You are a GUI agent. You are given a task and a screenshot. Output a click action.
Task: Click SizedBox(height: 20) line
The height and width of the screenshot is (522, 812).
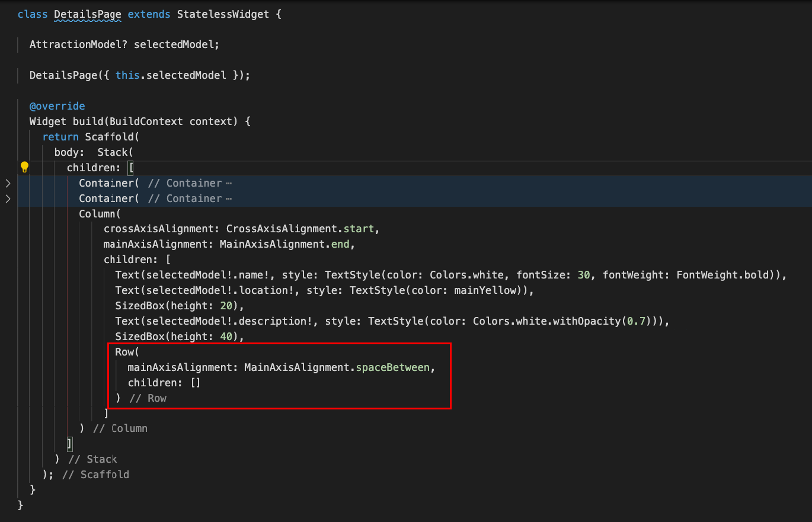[180, 306]
